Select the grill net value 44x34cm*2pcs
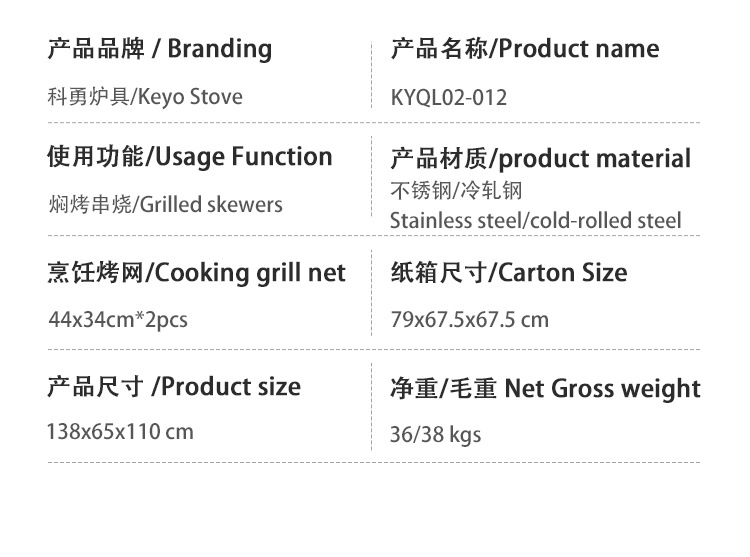 118,321
